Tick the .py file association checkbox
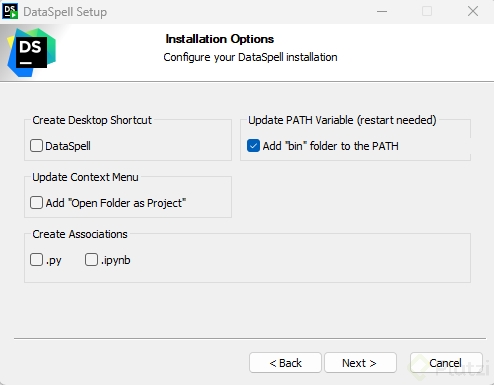This screenshot has height=385, width=494. tap(36, 260)
